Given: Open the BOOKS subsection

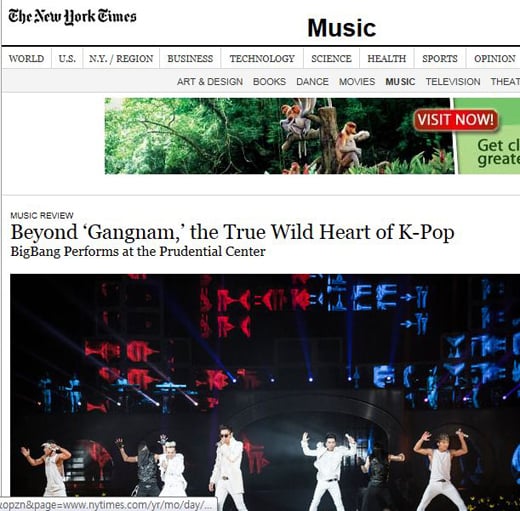Looking at the screenshot, I should [269, 82].
